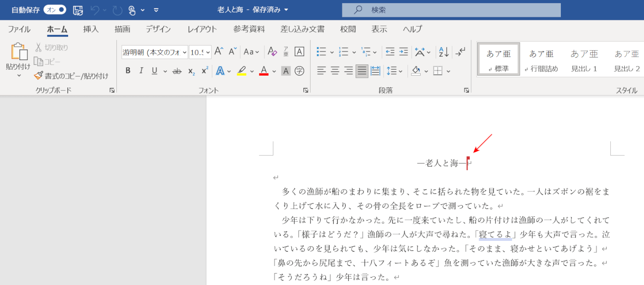
Task: Click the Increase Indent icon
Action: (403, 52)
